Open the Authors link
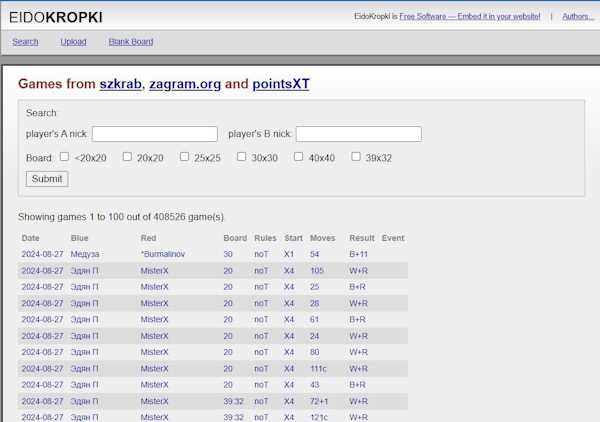Image resolution: width=600 pixels, height=422 pixels. coord(577,17)
